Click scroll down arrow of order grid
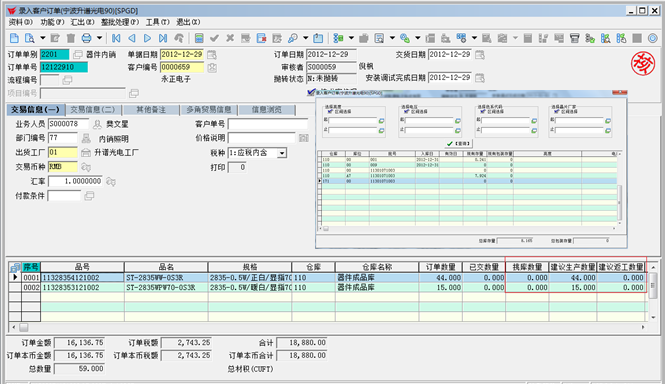 pyautogui.click(x=653, y=318)
